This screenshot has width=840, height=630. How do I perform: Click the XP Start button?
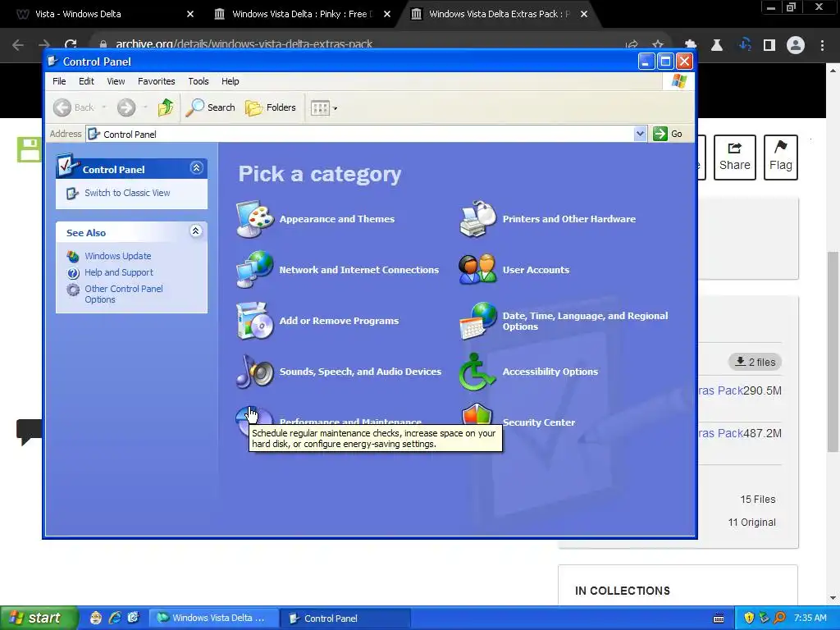pyautogui.click(x=39, y=619)
